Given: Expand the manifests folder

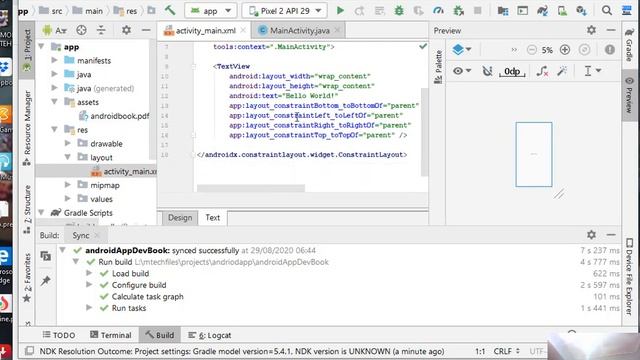Looking at the screenshot, I should 54,60.
